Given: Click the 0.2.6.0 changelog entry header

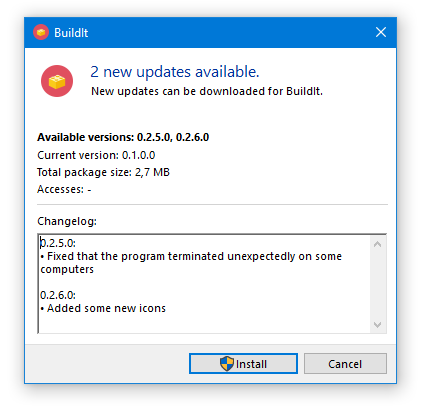Looking at the screenshot, I should coord(58,295).
